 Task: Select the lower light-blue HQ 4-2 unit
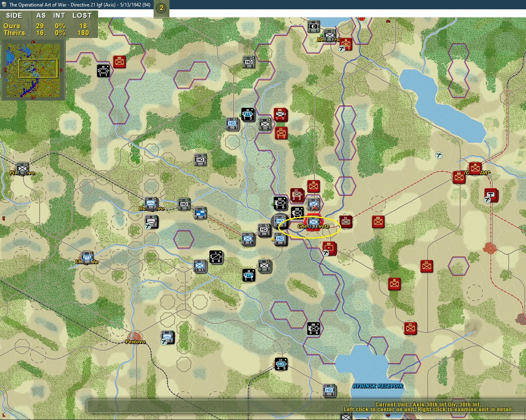280,239
